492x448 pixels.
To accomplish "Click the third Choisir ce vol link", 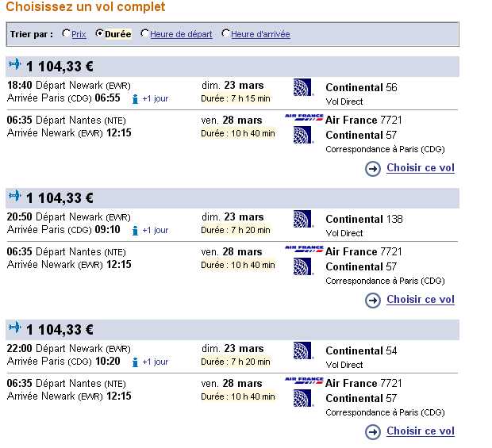I will 420,431.
